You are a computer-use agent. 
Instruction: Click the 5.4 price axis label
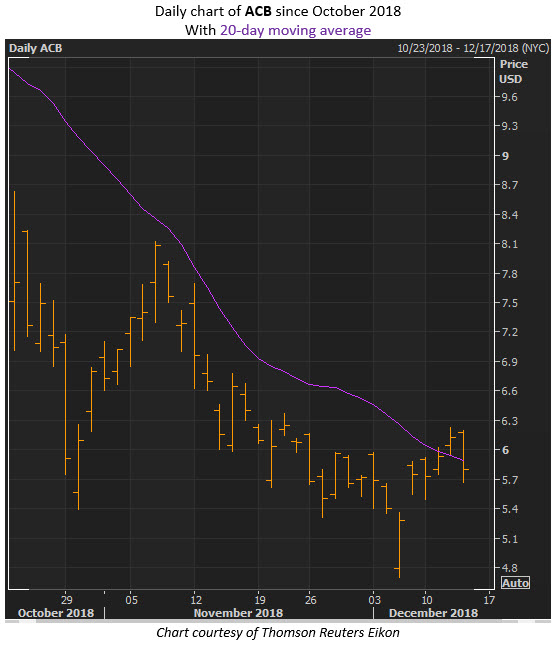[x=509, y=509]
